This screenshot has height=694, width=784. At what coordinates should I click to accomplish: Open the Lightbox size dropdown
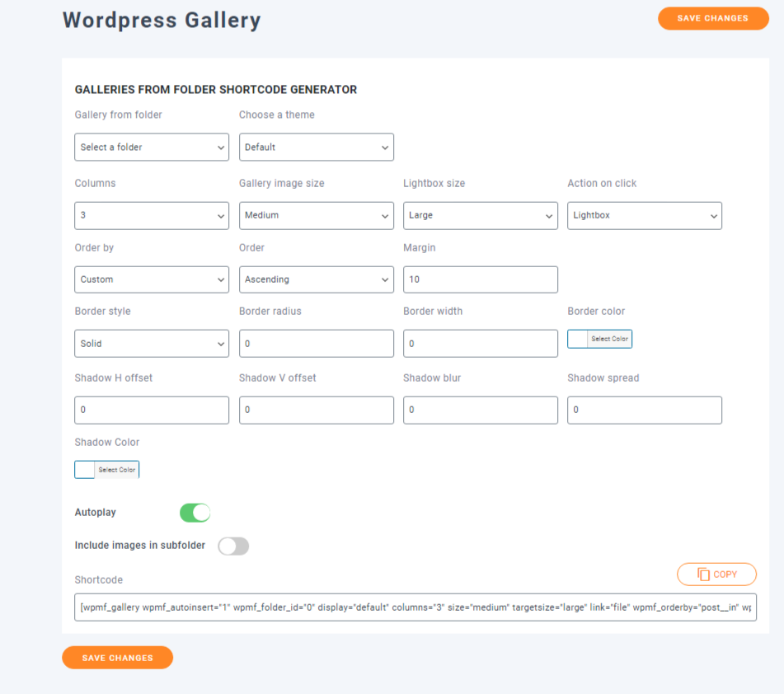tap(481, 215)
